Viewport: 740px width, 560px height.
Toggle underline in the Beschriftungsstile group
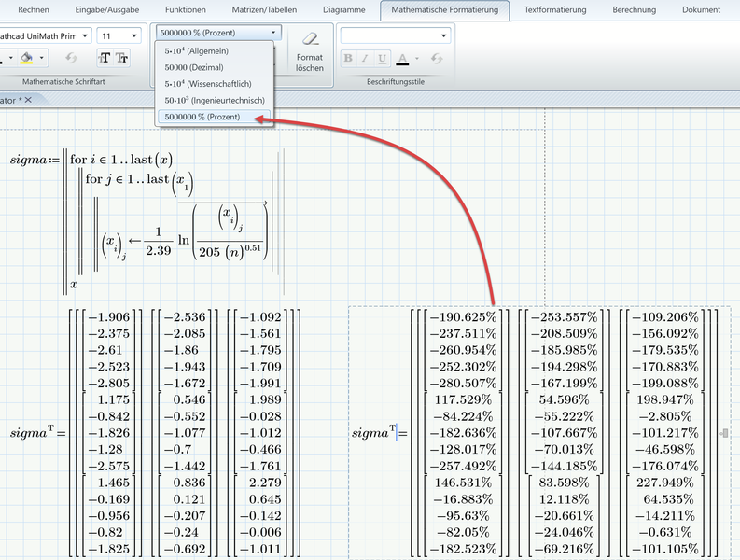pos(383,59)
